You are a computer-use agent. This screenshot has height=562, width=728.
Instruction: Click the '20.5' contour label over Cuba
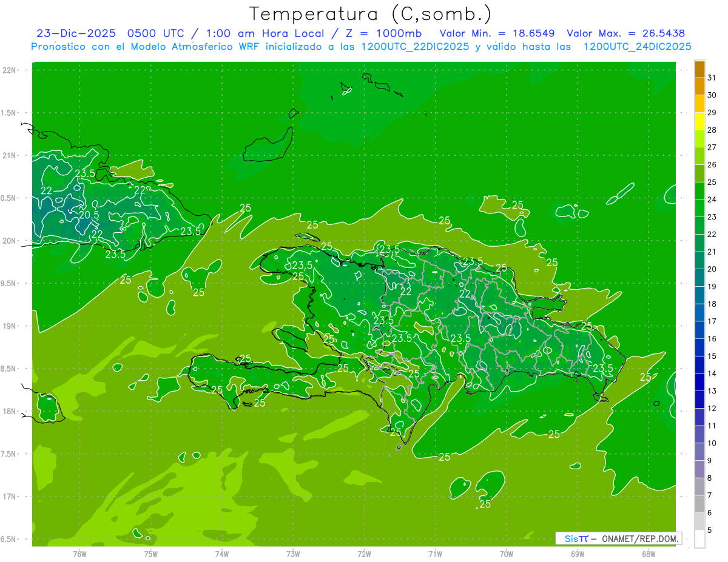89,214
